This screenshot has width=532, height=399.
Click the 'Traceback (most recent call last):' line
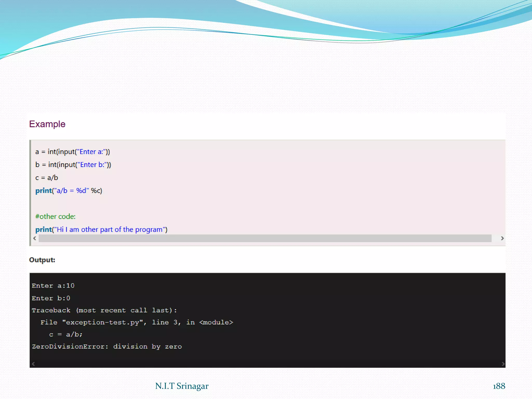pos(104,310)
